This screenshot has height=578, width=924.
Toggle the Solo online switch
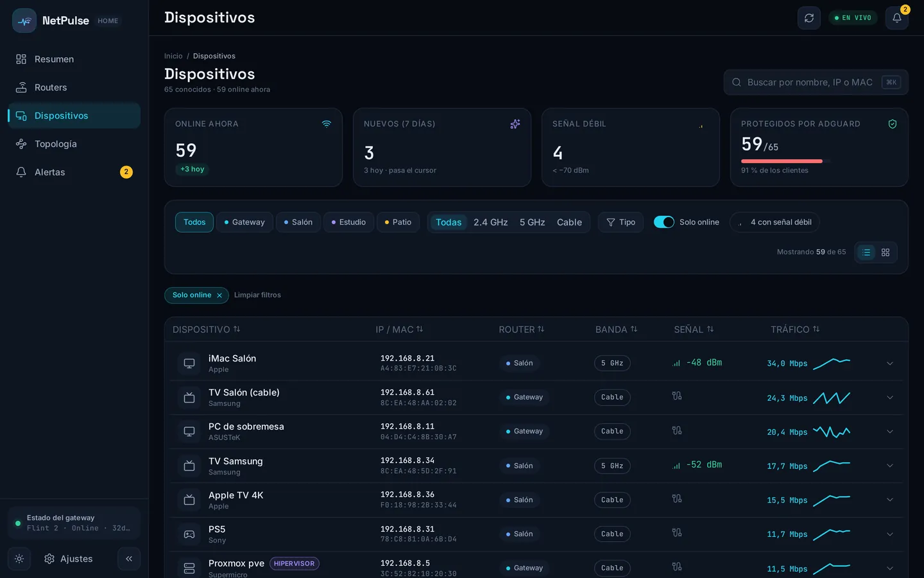coord(664,222)
